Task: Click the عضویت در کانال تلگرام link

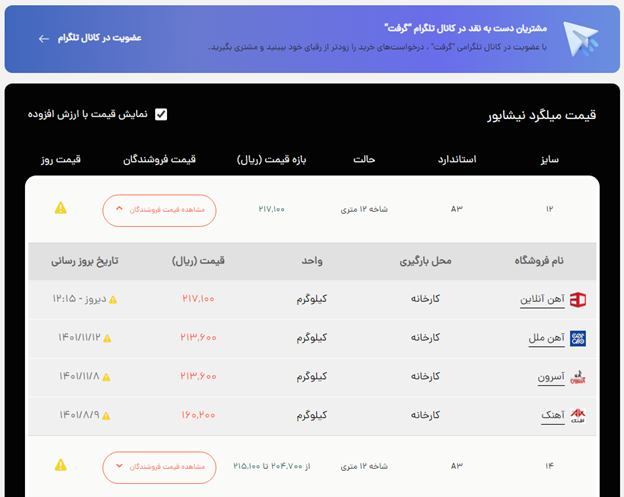Action: (98, 38)
